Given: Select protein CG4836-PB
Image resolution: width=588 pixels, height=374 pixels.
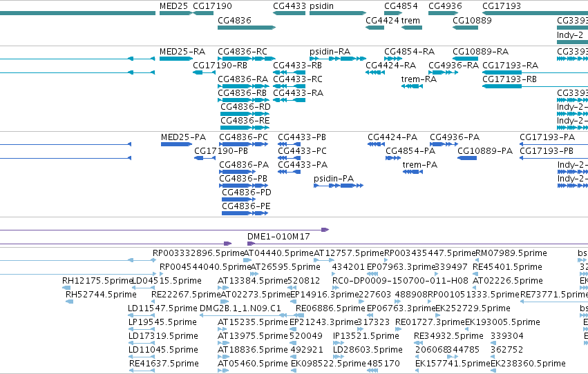Looking at the screenshot, I should [x=243, y=179].
